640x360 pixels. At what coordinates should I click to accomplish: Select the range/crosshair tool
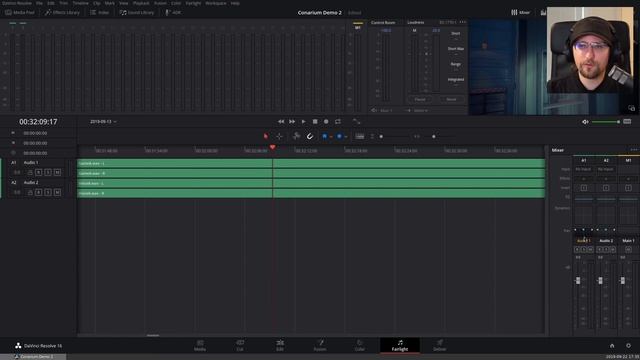point(279,136)
